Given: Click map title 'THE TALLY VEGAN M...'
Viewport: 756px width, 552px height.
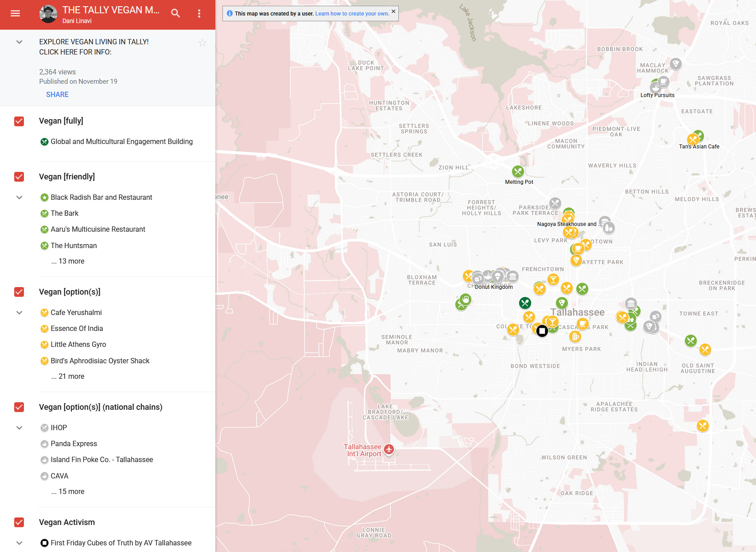Looking at the screenshot, I should (111, 10).
